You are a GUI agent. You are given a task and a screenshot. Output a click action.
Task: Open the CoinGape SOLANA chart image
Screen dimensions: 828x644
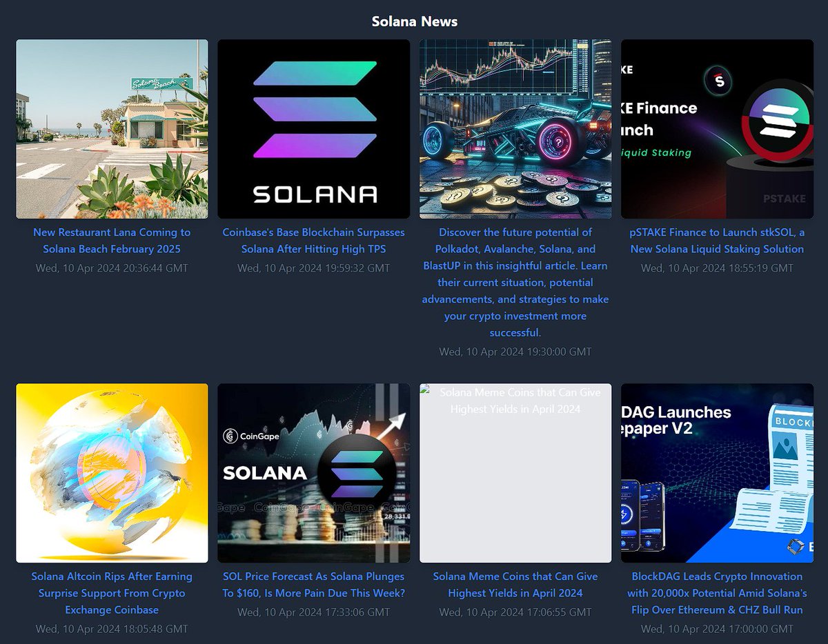tap(314, 473)
